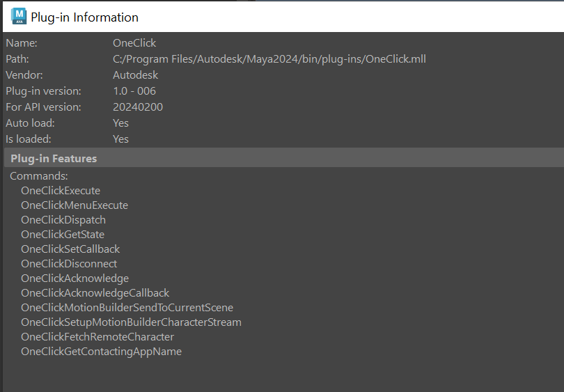Select the OneClickSetCallback command
This screenshot has height=392, width=564.
pos(70,249)
